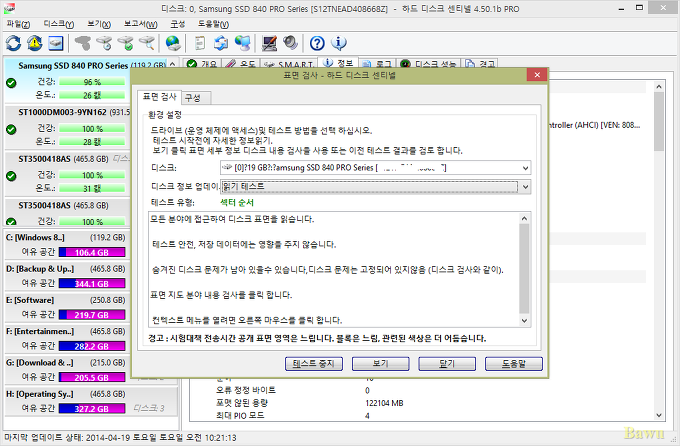Click the disk with green checkmark icon
This screenshot has width=680, height=446.
(126, 43)
